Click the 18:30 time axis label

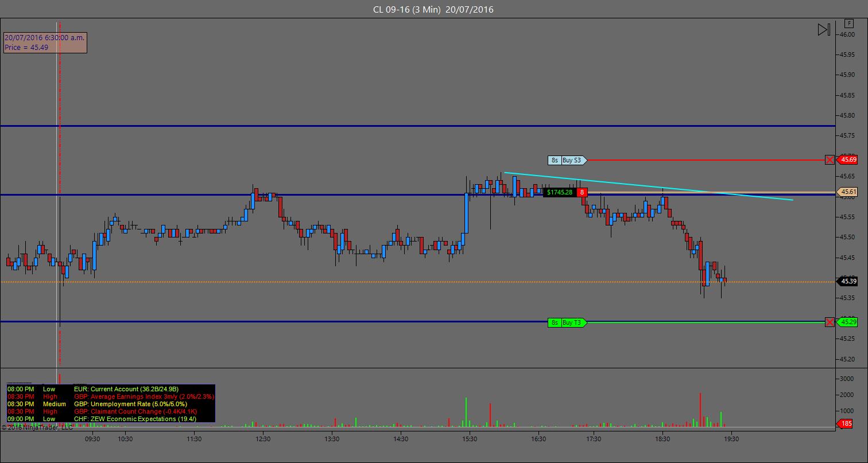(x=662, y=439)
